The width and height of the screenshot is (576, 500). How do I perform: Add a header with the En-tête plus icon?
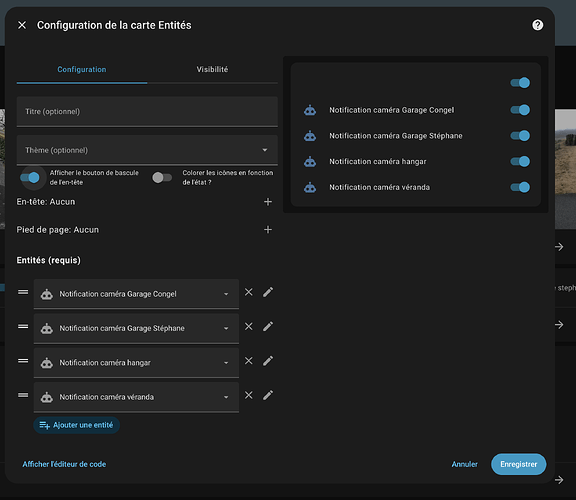point(268,202)
